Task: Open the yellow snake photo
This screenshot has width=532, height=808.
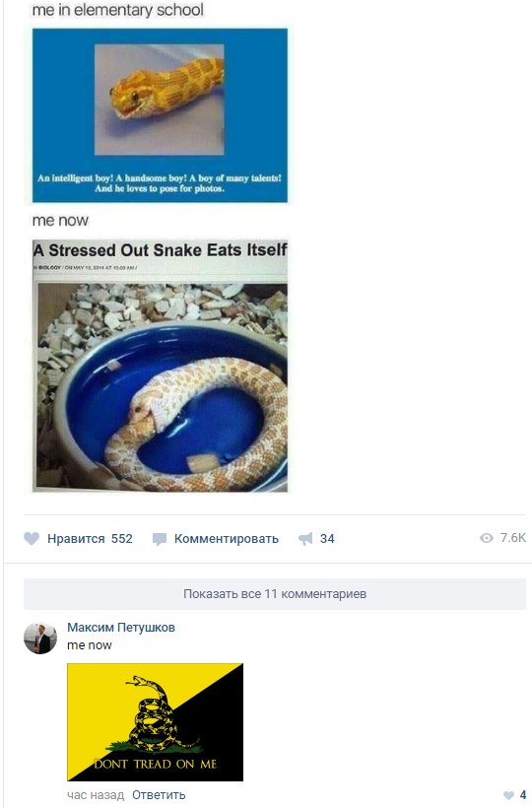Action: point(160,115)
